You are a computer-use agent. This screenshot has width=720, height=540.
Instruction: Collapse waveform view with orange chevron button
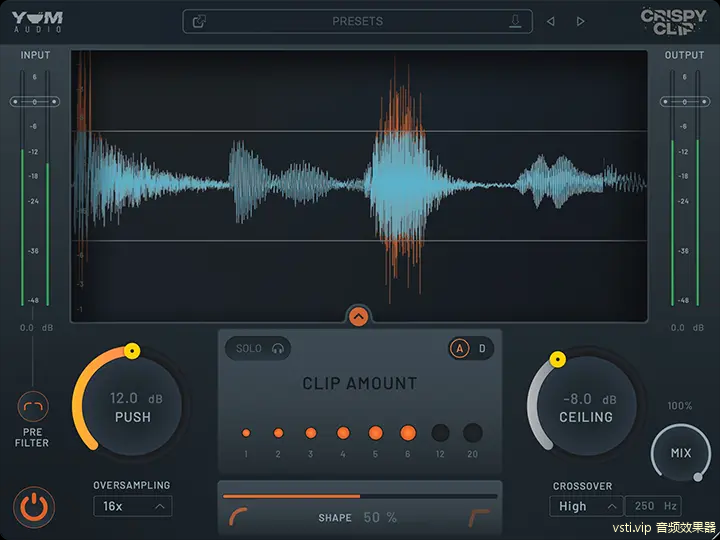point(358,316)
